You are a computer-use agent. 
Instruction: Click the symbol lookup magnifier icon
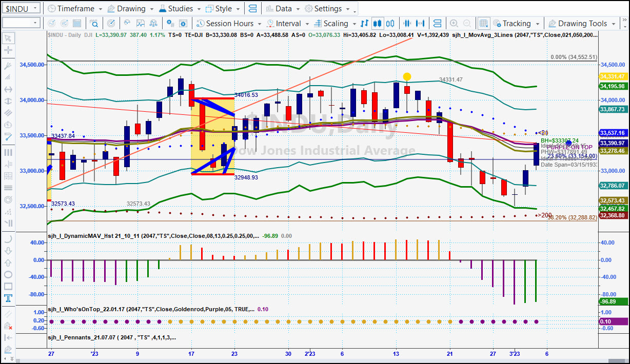click(94, 23)
